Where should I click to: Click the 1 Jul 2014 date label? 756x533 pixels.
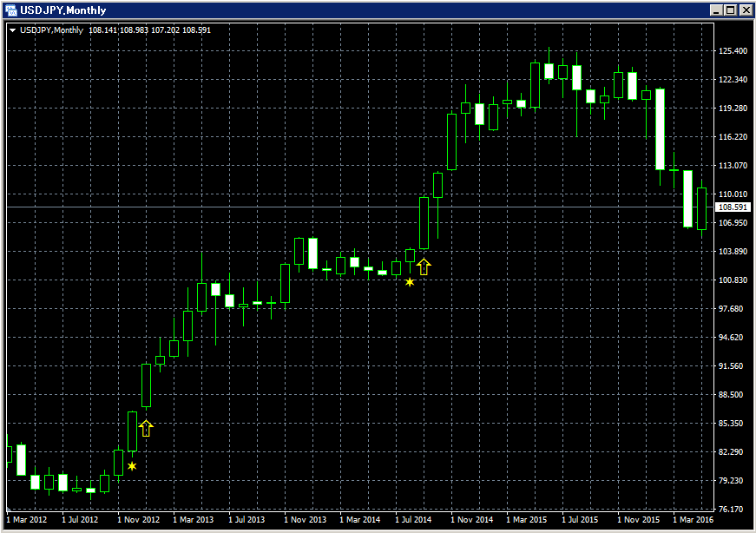pyautogui.click(x=414, y=519)
